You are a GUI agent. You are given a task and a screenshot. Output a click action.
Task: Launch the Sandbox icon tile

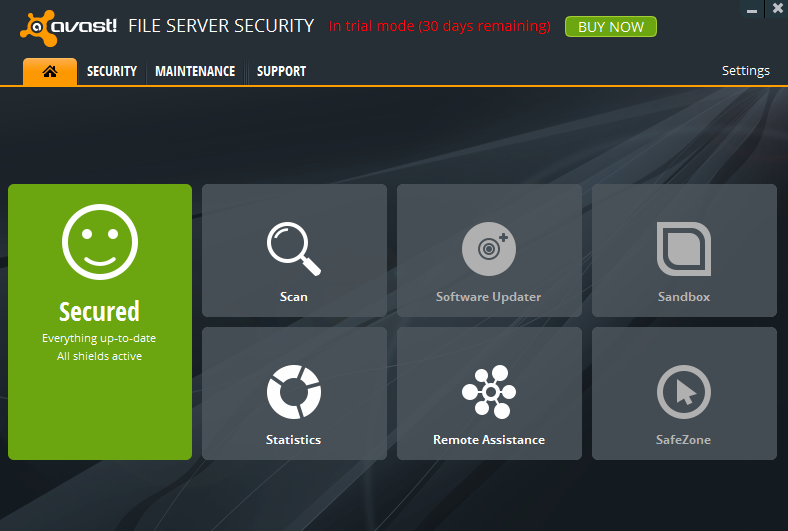(684, 250)
